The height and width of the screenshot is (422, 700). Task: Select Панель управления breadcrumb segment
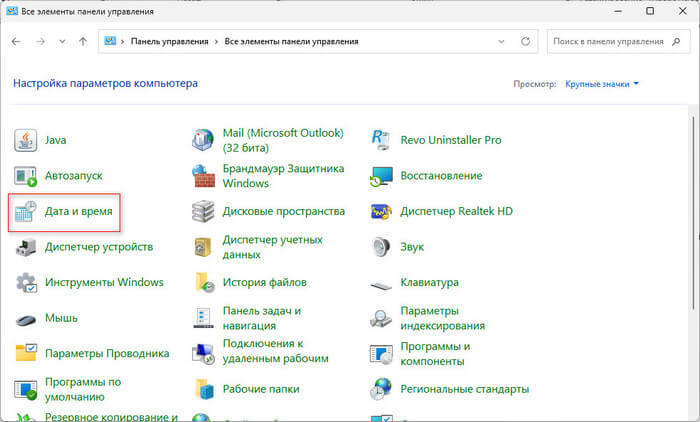click(170, 42)
